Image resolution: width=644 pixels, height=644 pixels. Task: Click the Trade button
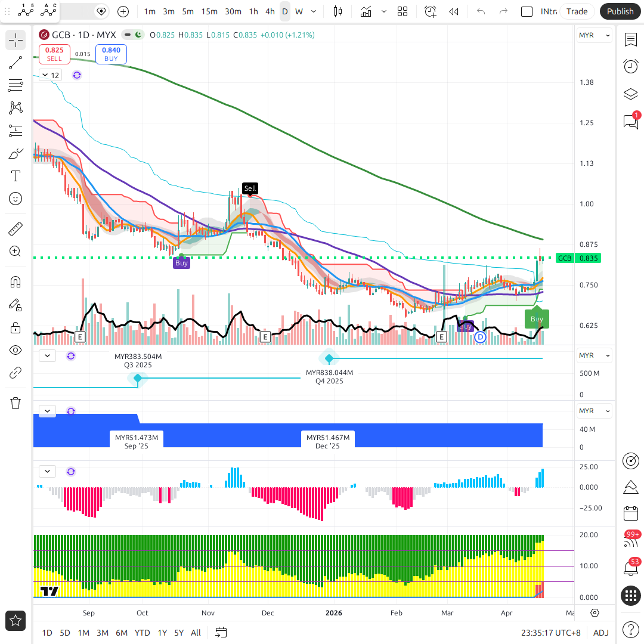pos(577,11)
